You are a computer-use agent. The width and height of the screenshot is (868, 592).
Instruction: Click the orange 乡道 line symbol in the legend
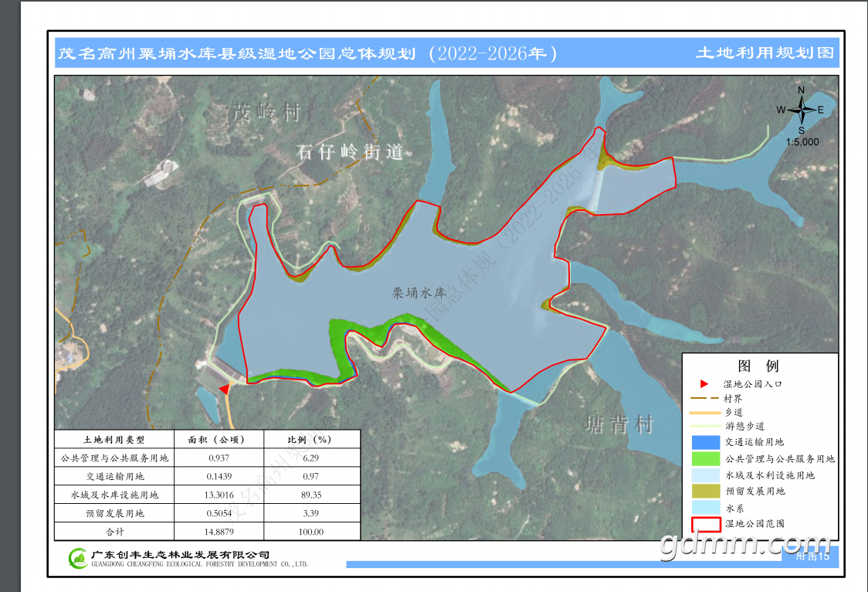click(x=705, y=413)
